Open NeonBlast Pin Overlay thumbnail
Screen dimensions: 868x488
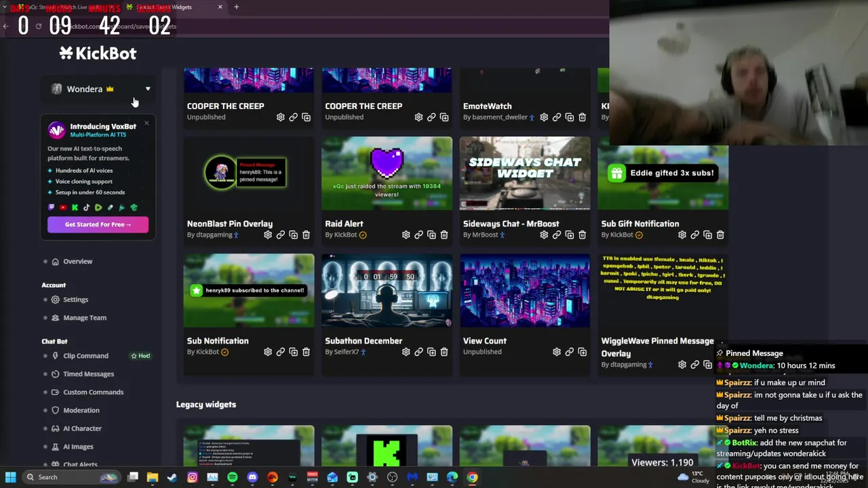point(249,173)
